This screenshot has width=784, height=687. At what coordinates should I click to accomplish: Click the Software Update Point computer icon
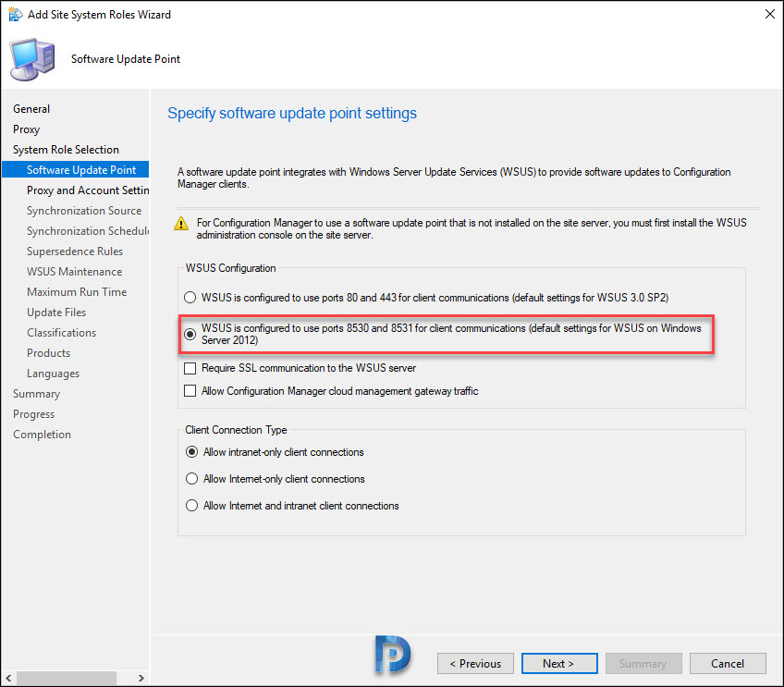click(32, 59)
